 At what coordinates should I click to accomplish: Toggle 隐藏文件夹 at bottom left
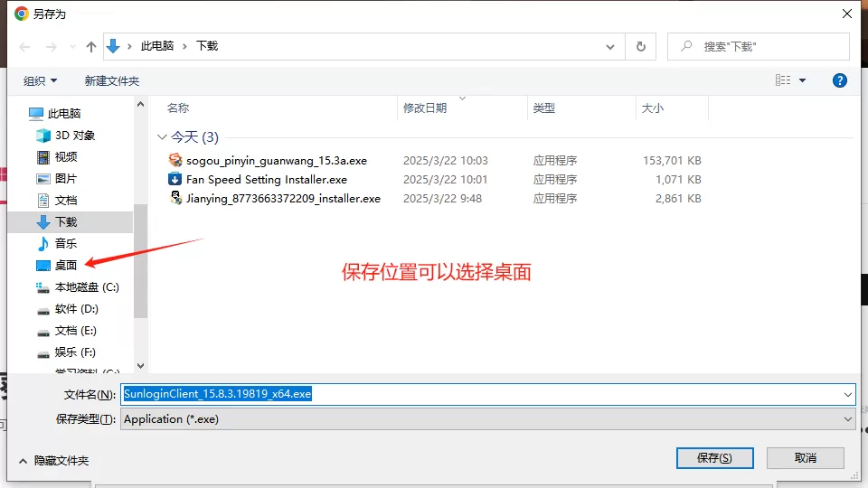tap(53, 460)
